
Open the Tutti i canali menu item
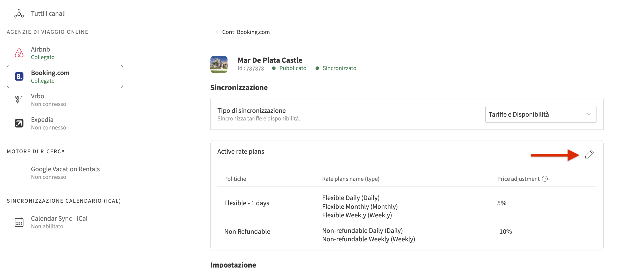(48, 13)
